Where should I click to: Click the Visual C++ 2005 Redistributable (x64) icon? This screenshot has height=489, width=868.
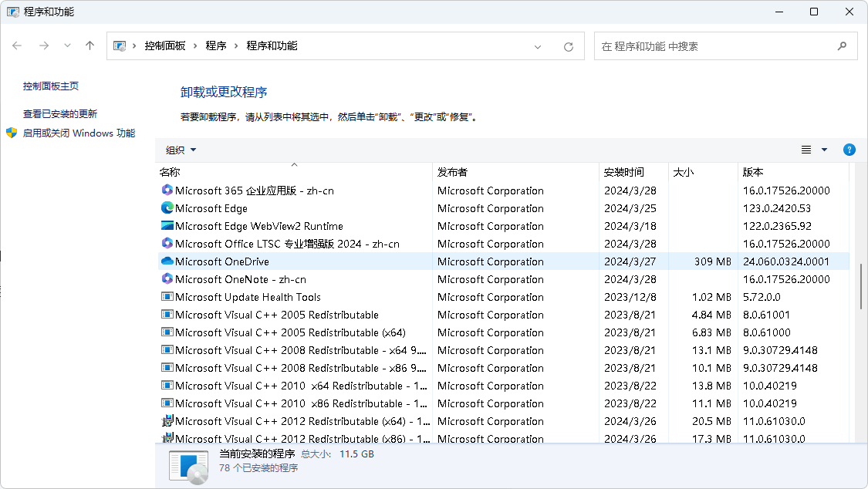coord(167,332)
